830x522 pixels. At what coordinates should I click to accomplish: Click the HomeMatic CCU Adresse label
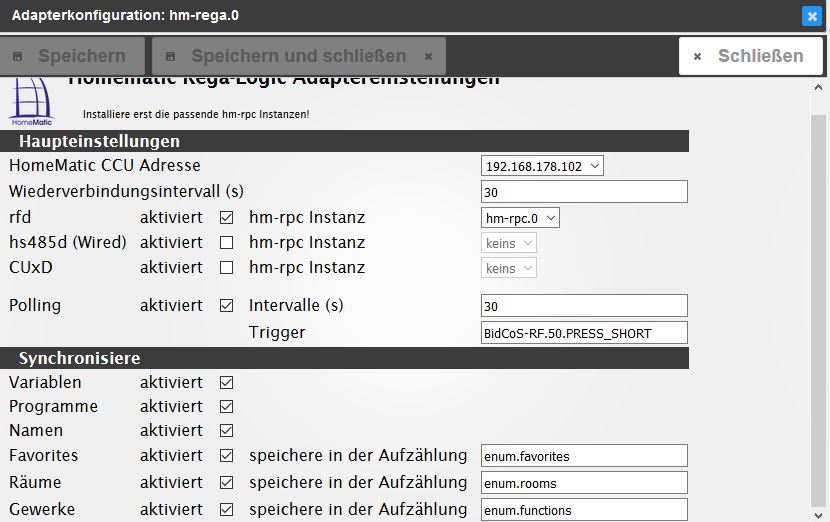click(105, 166)
